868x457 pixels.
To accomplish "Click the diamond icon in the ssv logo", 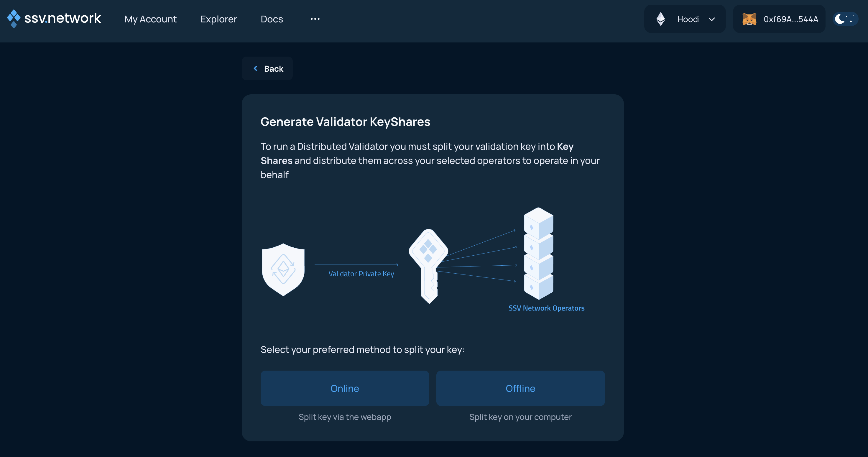I will click(13, 18).
